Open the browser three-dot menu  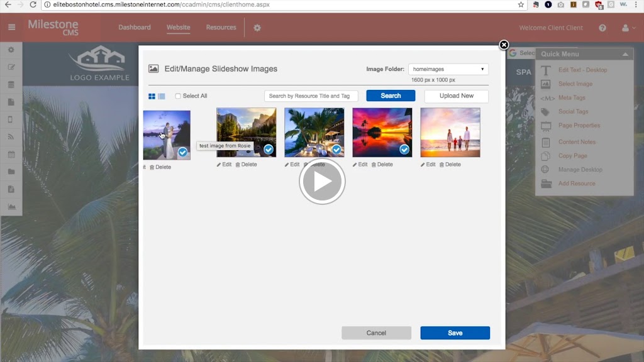(x=636, y=4)
